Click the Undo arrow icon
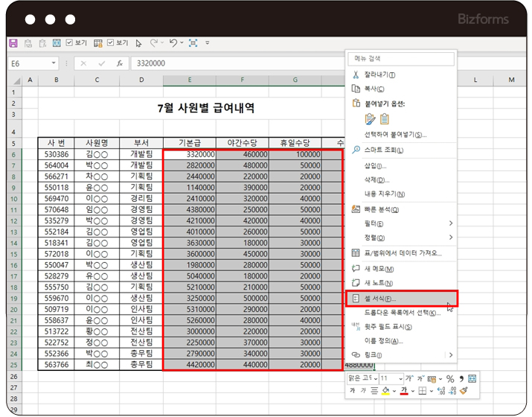This screenshot has height=417, width=532. (173, 43)
